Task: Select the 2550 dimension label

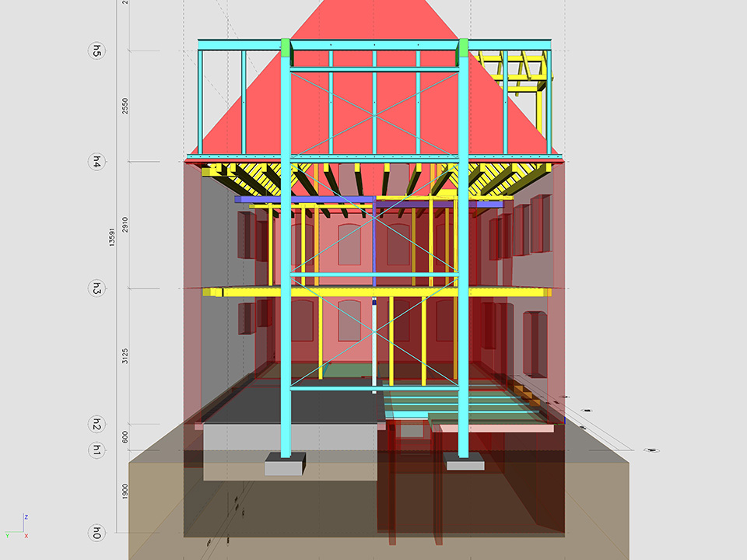Action: click(125, 107)
